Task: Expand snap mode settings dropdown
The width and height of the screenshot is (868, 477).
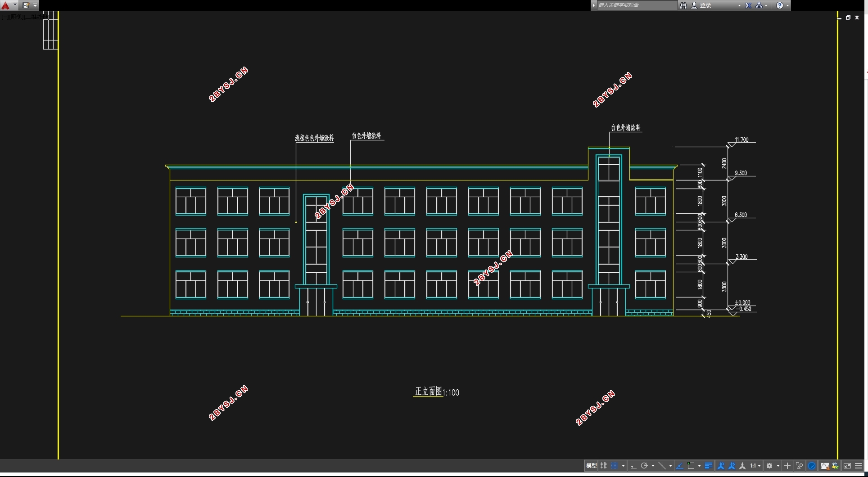Action: pyautogui.click(x=623, y=466)
